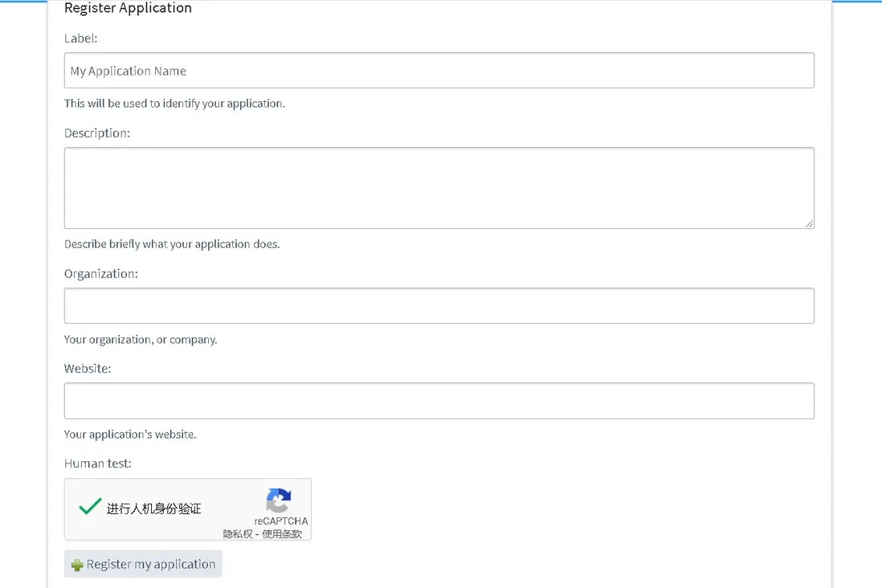Click the "Register Application" heading
The height and width of the screenshot is (588, 882).
128,8
